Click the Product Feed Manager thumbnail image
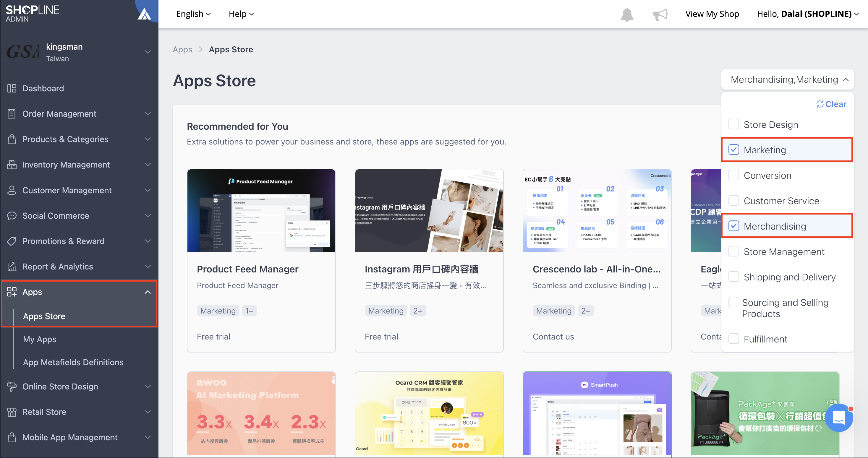The image size is (868, 458). point(261,210)
